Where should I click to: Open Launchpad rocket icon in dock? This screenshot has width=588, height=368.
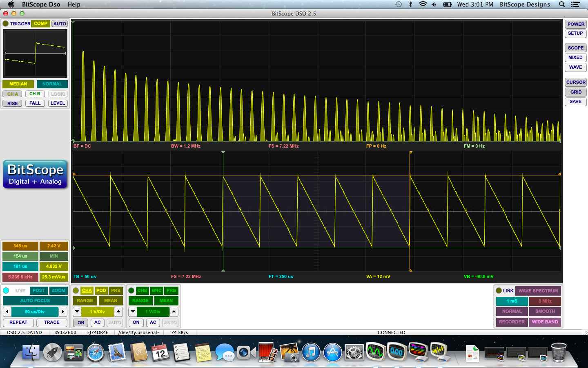point(53,352)
